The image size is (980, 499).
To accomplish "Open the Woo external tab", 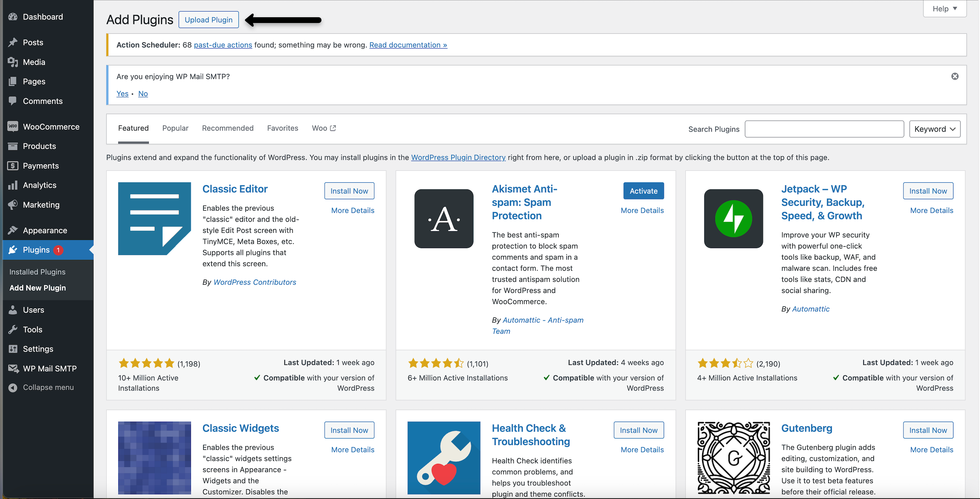I will (x=324, y=128).
